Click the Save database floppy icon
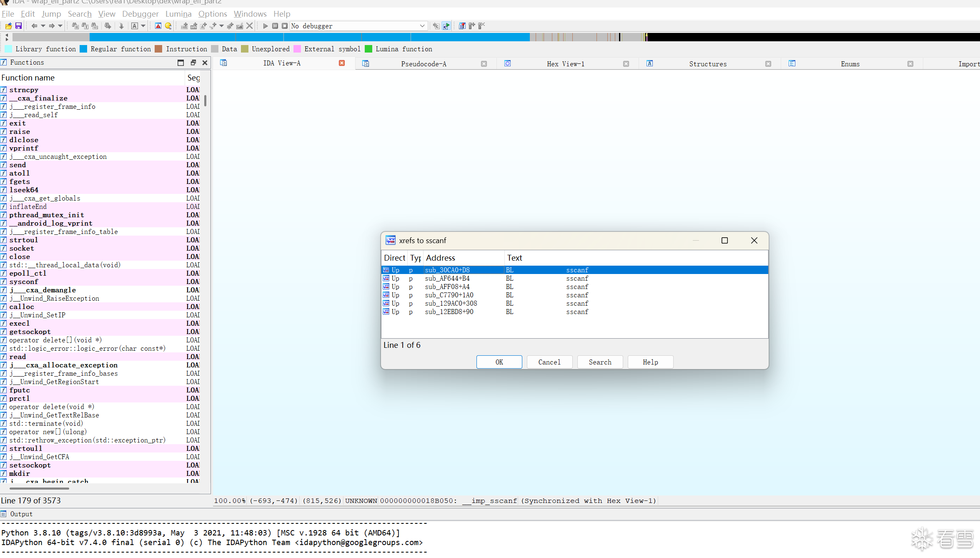The image size is (980, 558). pos(18,26)
